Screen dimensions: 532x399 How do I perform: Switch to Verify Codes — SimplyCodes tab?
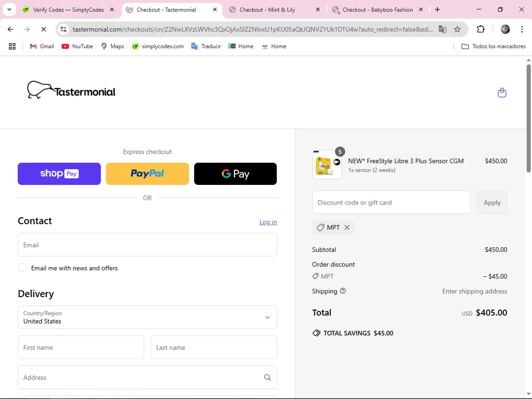click(68, 10)
